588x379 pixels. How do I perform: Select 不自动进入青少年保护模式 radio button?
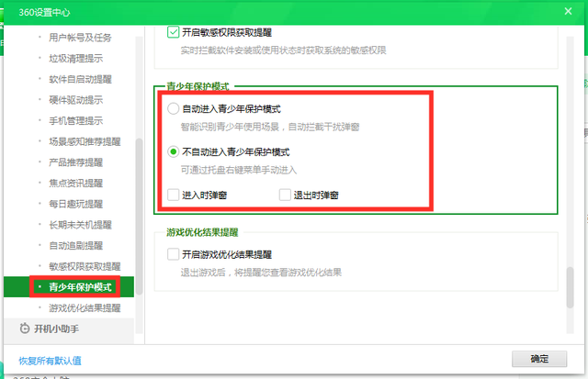173,151
